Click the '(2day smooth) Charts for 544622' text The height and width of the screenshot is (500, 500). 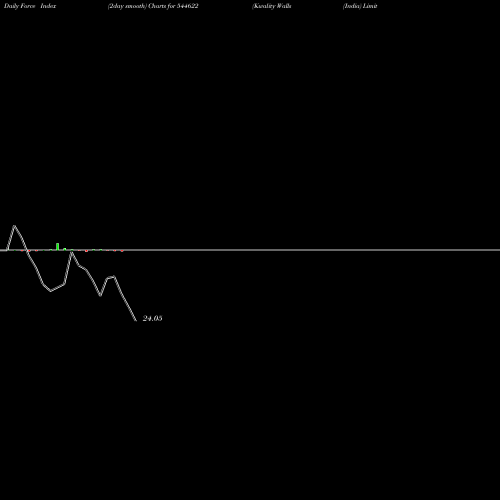(x=153, y=6)
